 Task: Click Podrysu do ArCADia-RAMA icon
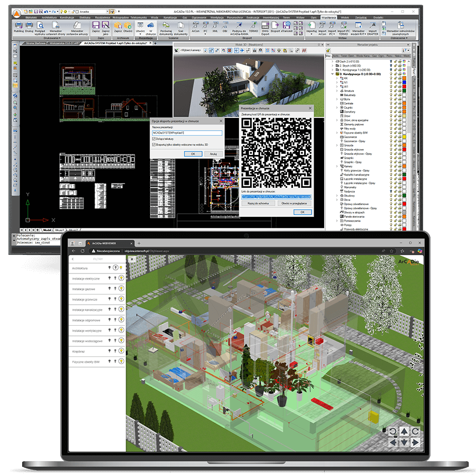(x=239, y=25)
